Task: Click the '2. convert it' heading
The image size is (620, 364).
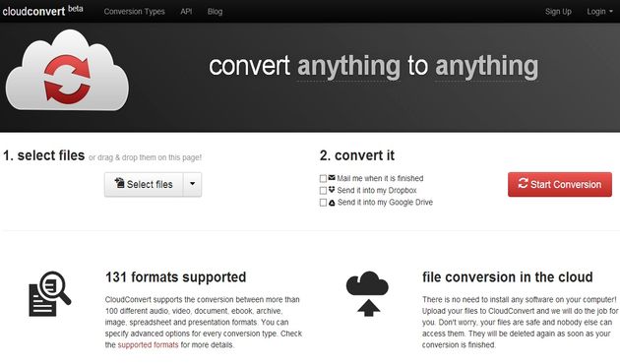Action: [x=356, y=155]
